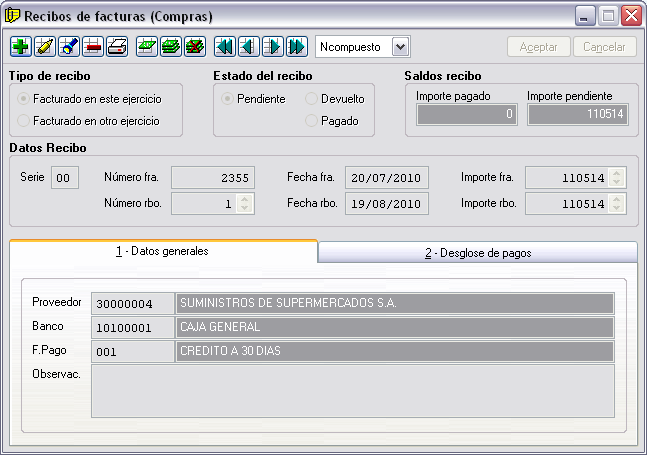Select the 'Pagado' status radio button

click(311, 121)
